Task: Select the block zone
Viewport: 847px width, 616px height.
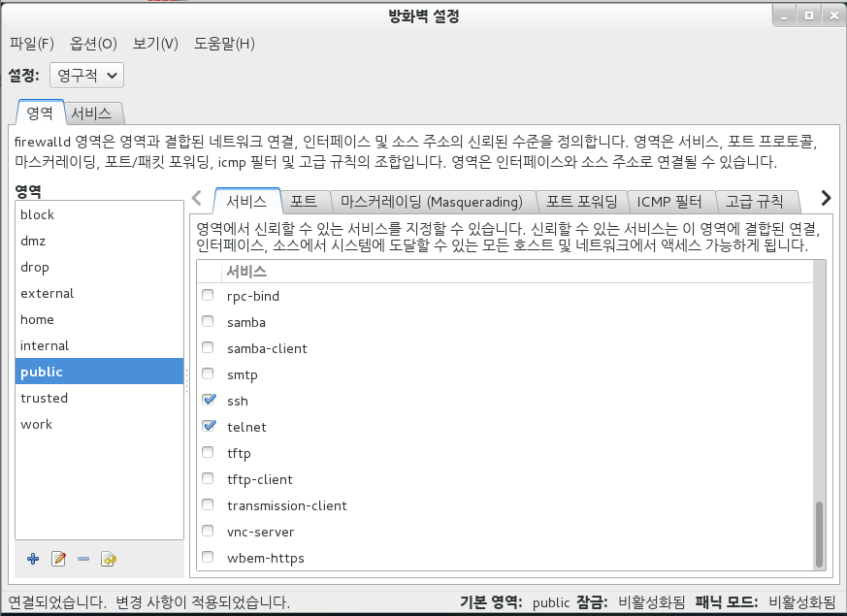Action: pyautogui.click(x=99, y=214)
